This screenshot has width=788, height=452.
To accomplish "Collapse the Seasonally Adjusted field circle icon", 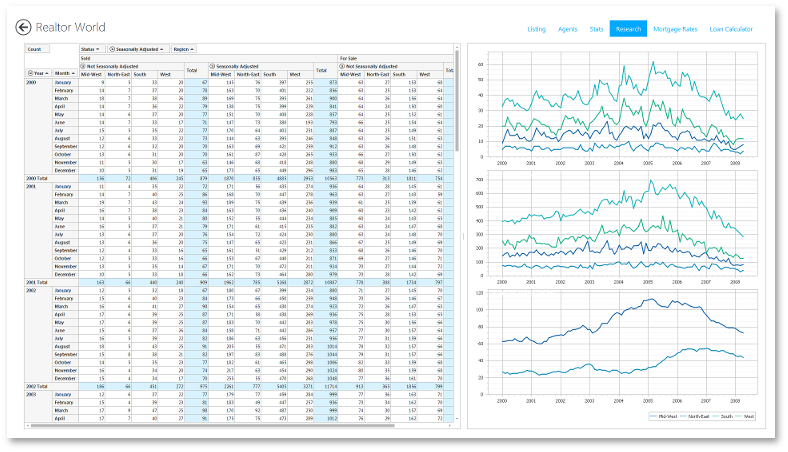I will pos(111,49).
